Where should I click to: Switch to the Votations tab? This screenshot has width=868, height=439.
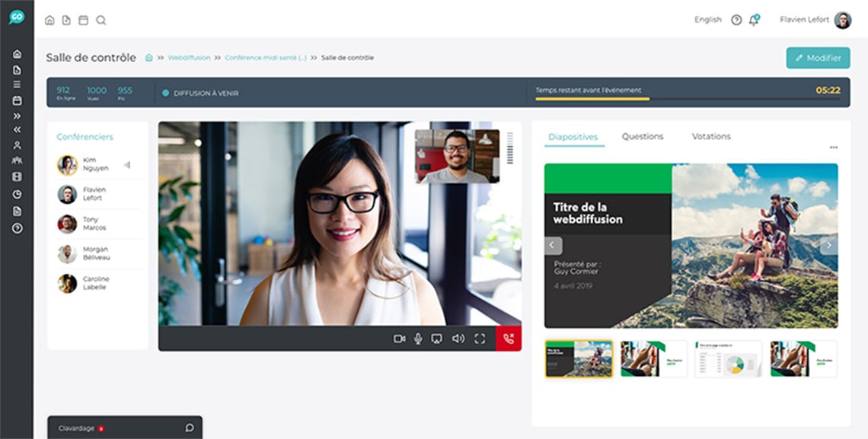[711, 136]
